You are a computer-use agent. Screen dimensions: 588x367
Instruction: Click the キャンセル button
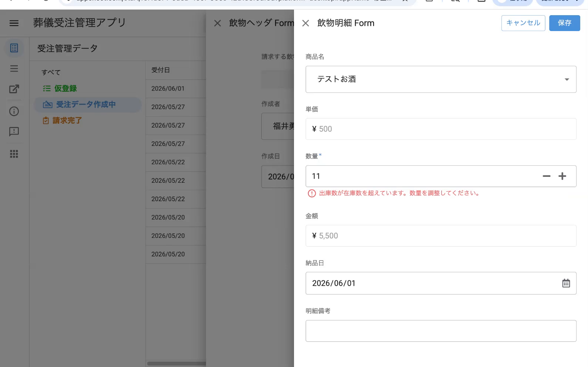click(x=523, y=23)
